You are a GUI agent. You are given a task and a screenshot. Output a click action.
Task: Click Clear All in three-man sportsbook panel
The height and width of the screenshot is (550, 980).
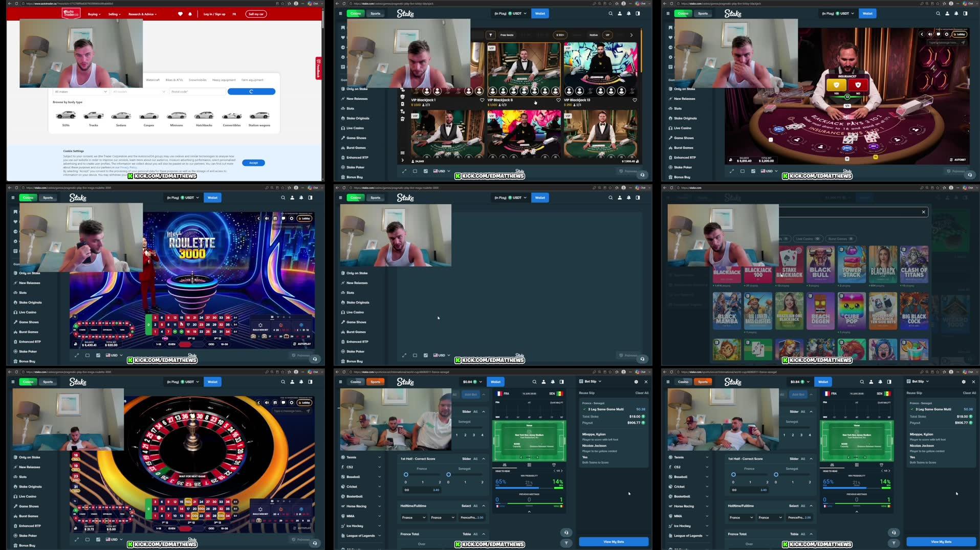642,393
